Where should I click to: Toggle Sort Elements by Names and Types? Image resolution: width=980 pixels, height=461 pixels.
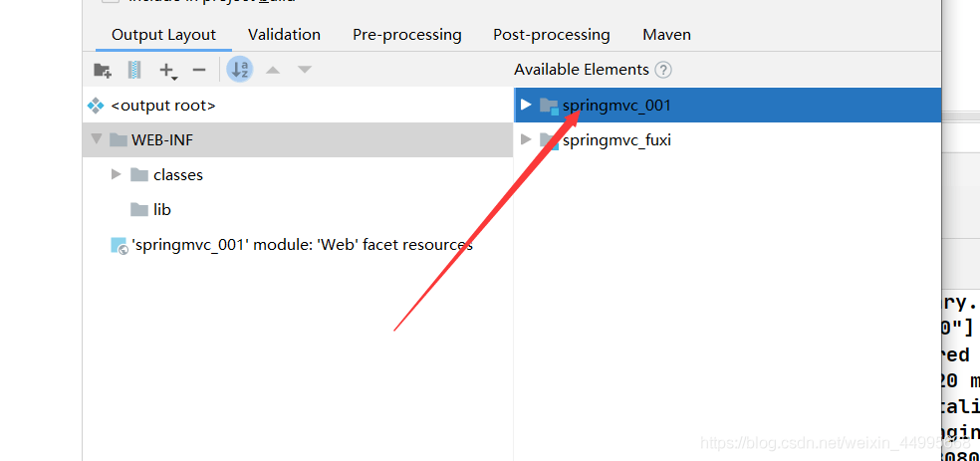(x=239, y=70)
